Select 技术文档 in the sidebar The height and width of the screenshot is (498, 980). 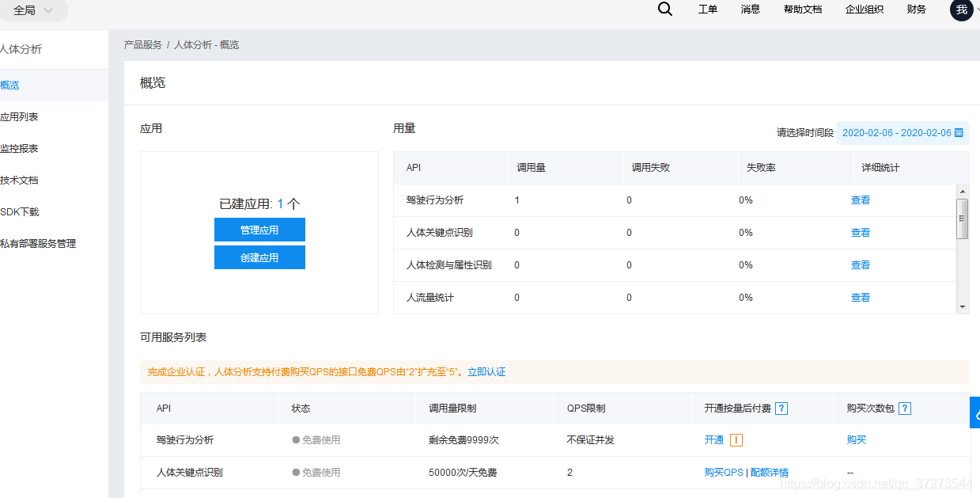pos(54,181)
